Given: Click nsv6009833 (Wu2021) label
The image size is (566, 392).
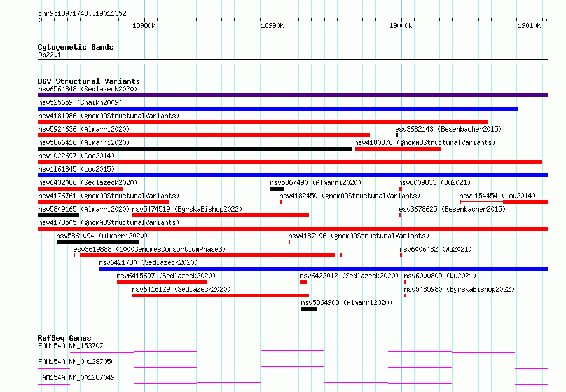Looking at the screenshot, I should point(434,182).
